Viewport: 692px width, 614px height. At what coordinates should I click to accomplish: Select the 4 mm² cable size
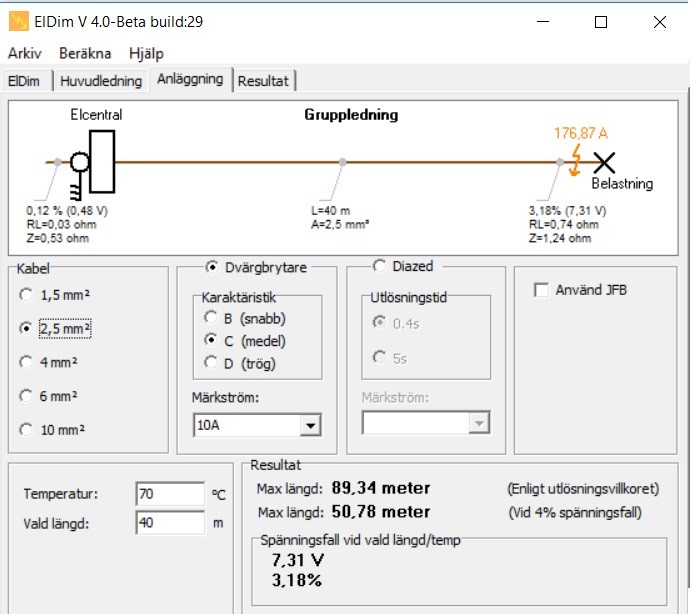(x=26, y=361)
